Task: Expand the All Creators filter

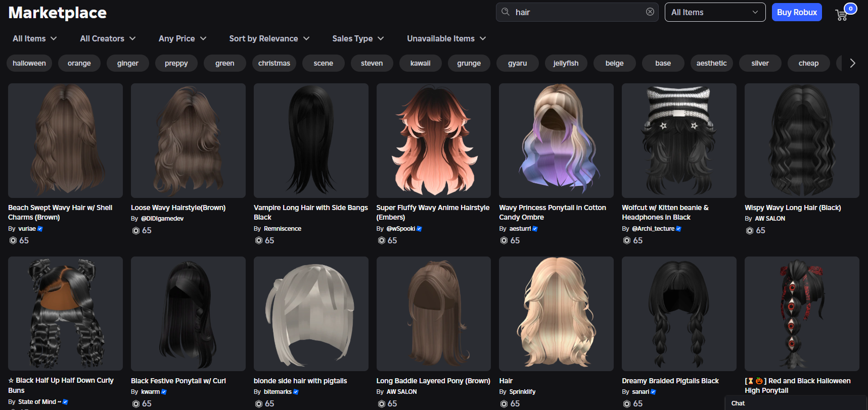Action: tap(108, 38)
